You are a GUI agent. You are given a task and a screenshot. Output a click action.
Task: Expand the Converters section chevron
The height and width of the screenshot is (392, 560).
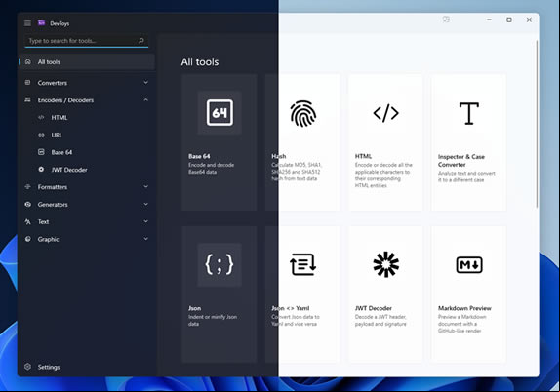click(145, 83)
